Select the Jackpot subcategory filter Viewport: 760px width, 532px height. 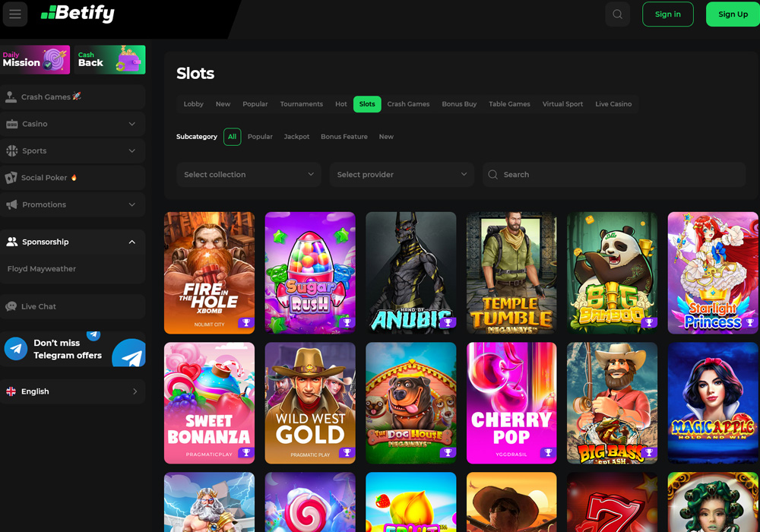[296, 137]
